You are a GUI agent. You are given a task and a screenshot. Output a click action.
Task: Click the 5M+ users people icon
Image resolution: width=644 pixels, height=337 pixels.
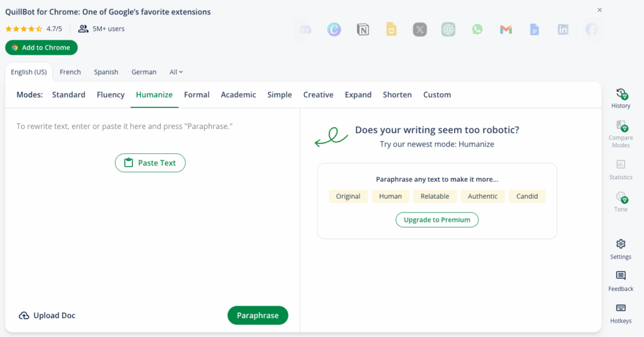84,29
